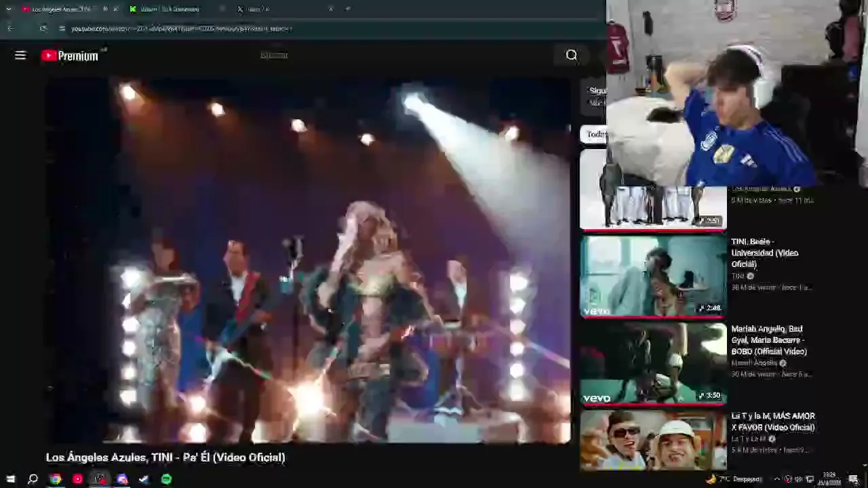Click the 'TINI, Beéle - Universidad (Video Oficial)' title

tap(764, 253)
